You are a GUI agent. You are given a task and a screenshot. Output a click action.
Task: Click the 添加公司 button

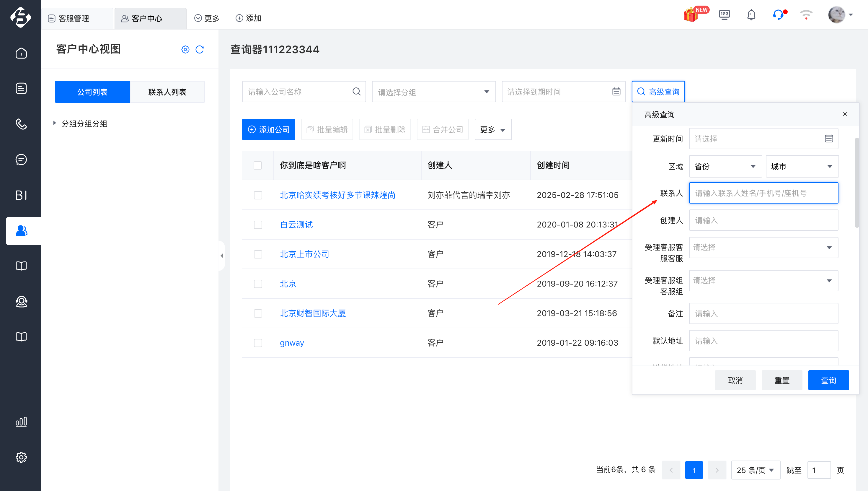(x=269, y=129)
